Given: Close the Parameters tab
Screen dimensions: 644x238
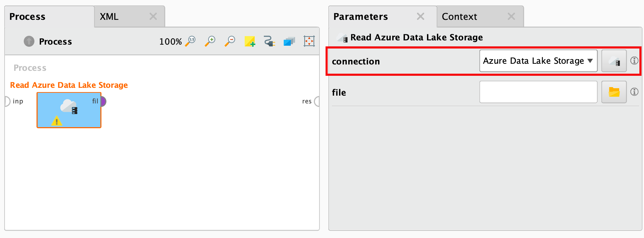Looking at the screenshot, I should click(421, 16).
